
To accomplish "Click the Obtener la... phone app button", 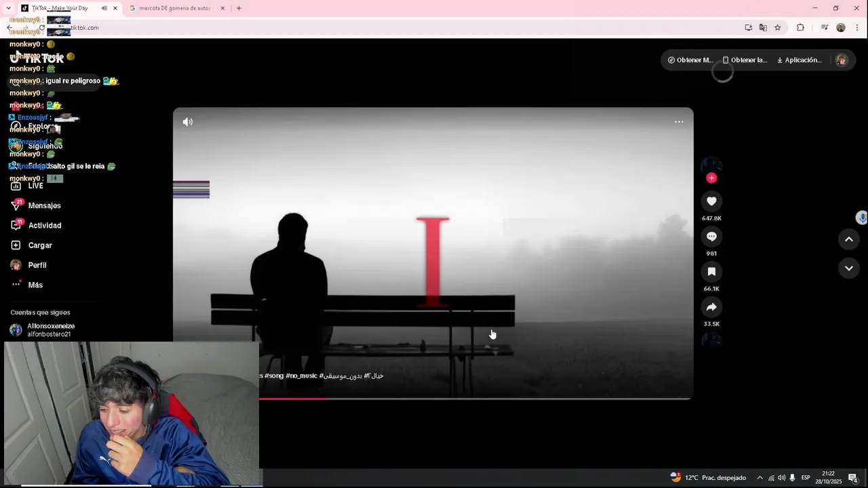I will pos(745,60).
